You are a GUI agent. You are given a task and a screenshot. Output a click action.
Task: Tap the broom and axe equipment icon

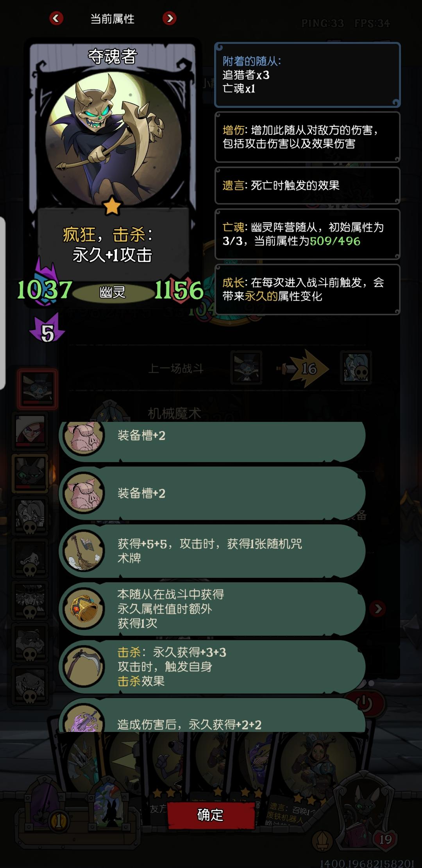pyautogui.click(x=83, y=551)
